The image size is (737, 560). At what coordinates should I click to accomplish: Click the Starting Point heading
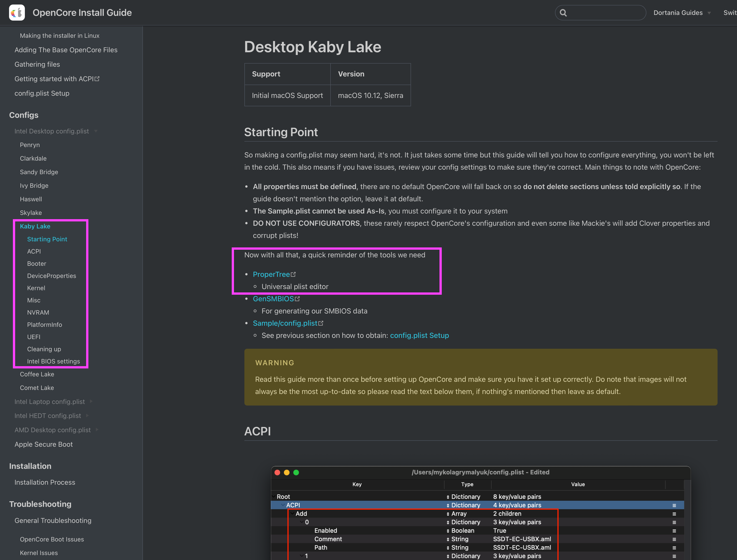281,132
